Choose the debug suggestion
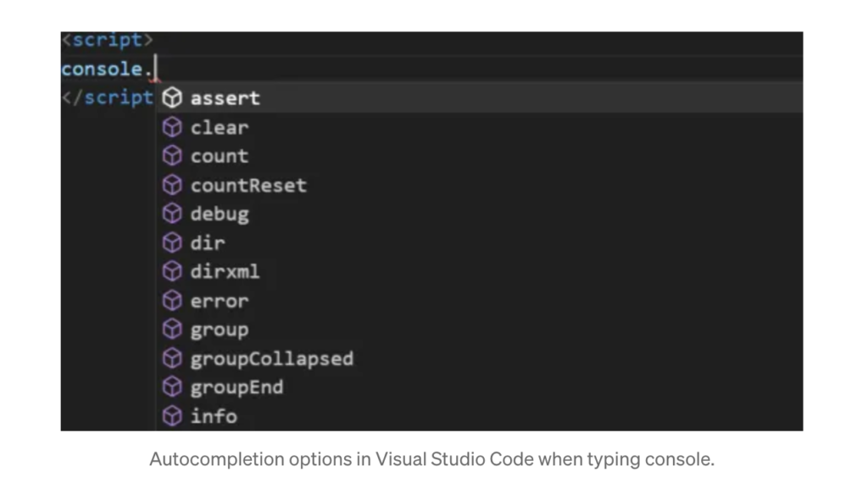 [220, 214]
